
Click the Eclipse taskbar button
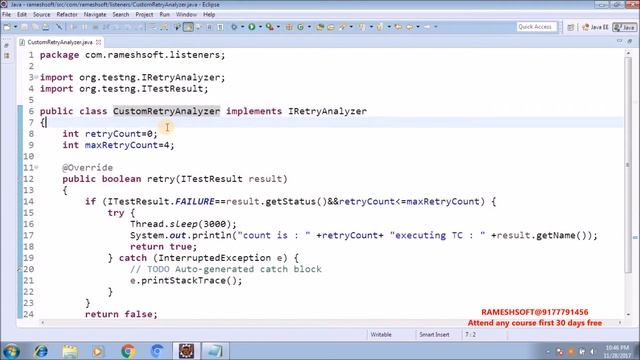[x=186, y=351]
